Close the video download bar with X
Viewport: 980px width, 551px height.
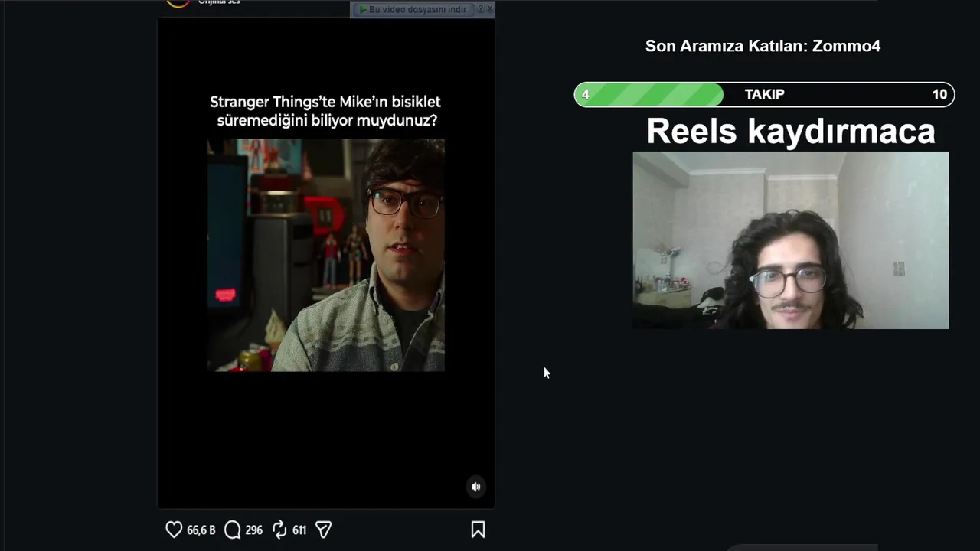click(x=490, y=9)
